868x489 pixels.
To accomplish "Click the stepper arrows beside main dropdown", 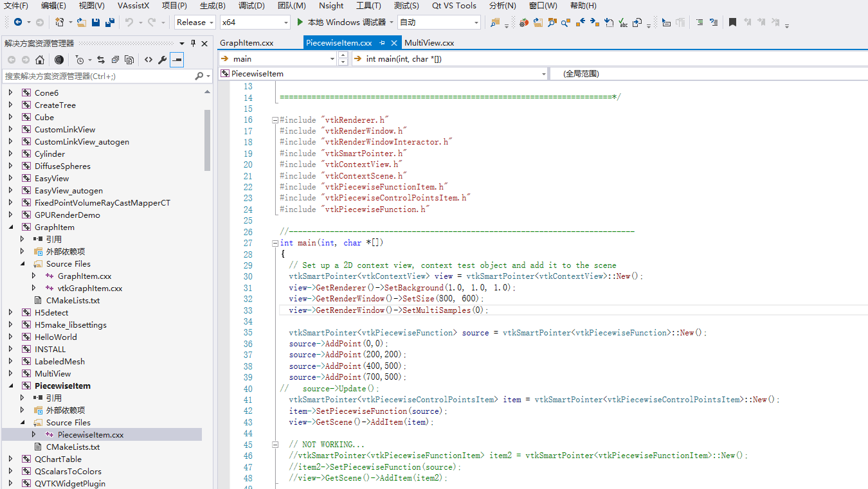I will tap(343, 58).
